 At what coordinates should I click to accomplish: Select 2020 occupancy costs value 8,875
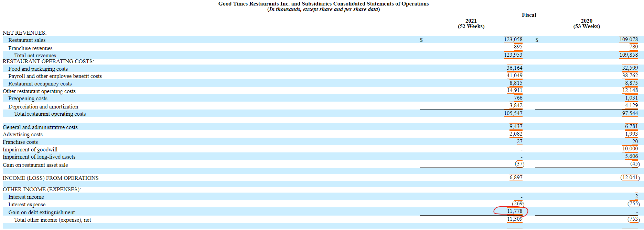pos(631,83)
